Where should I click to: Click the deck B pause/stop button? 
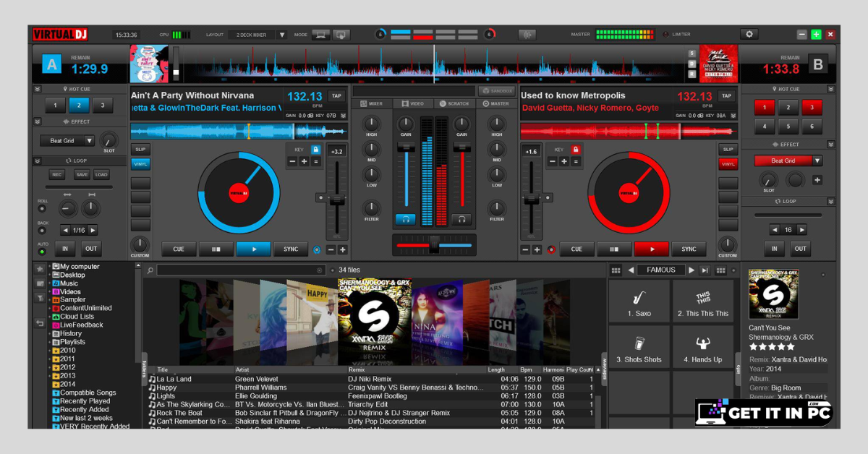coord(614,249)
